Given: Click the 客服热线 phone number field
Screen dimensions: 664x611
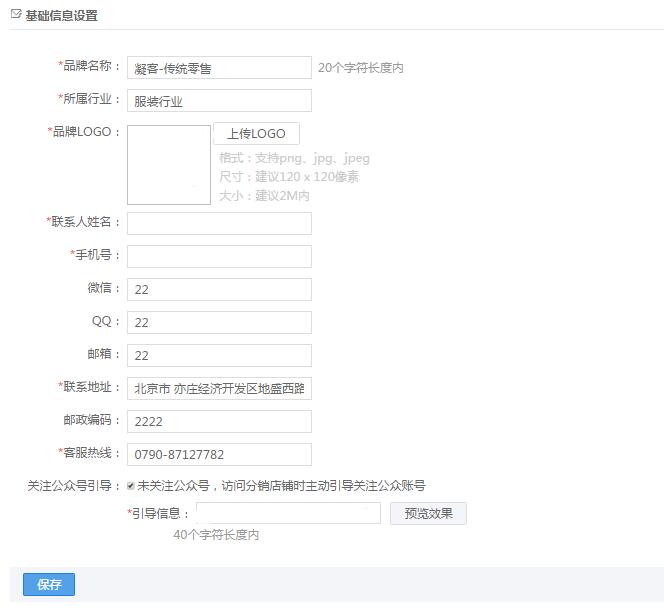Looking at the screenshot, I should point(219,455).
